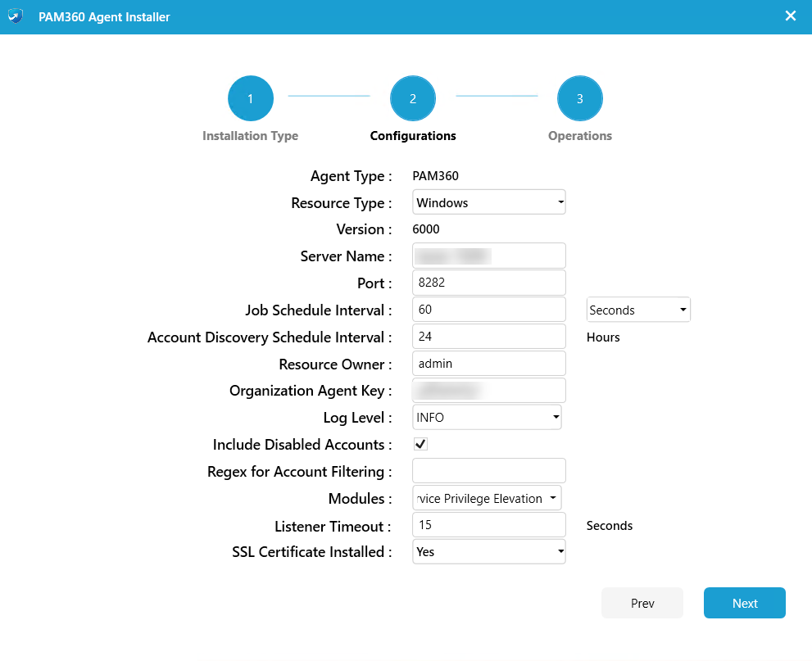Click the Installation Type step label
The width and height of the screenshot is (812, 661).
pyautogui.click(x=250, y=136)
